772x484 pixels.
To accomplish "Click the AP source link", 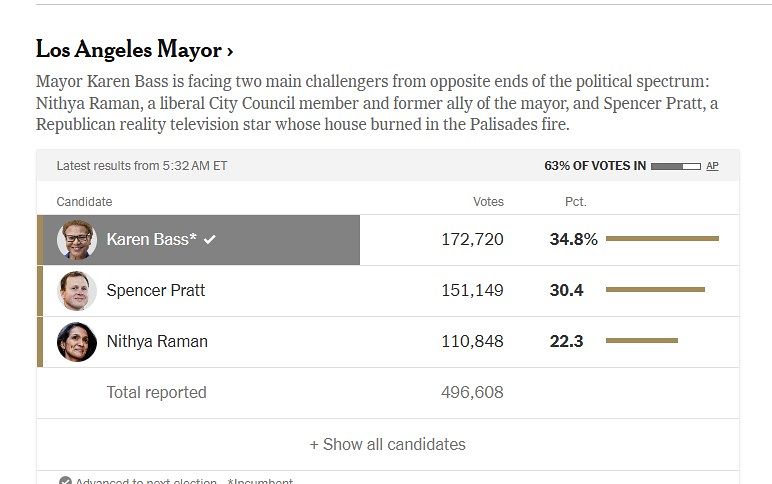I will 712,166.
